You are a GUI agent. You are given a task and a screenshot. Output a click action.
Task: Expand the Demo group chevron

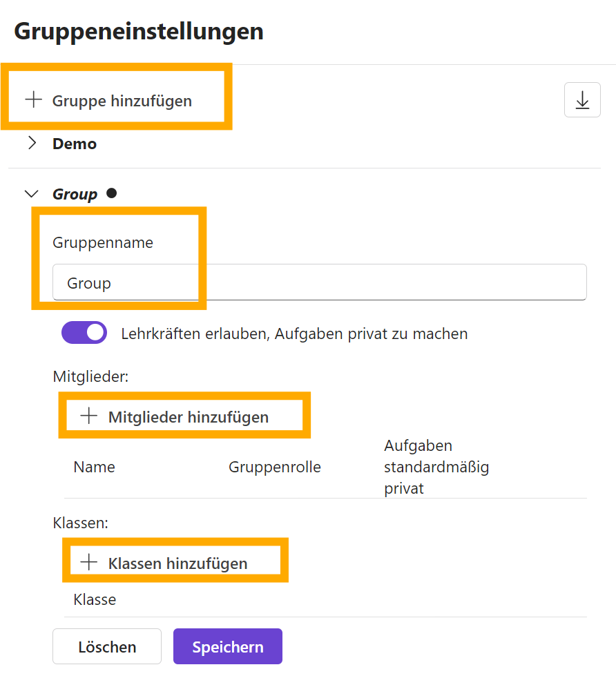32,144
